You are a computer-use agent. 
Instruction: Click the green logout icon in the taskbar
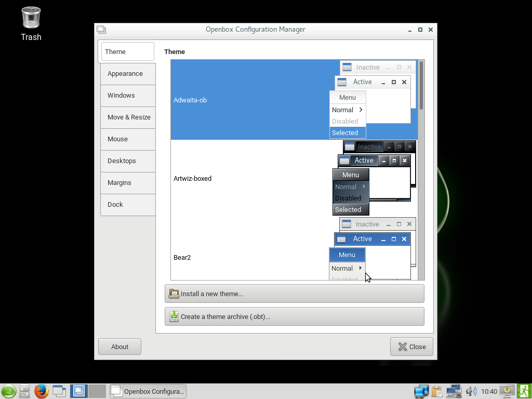click(524, 391)
